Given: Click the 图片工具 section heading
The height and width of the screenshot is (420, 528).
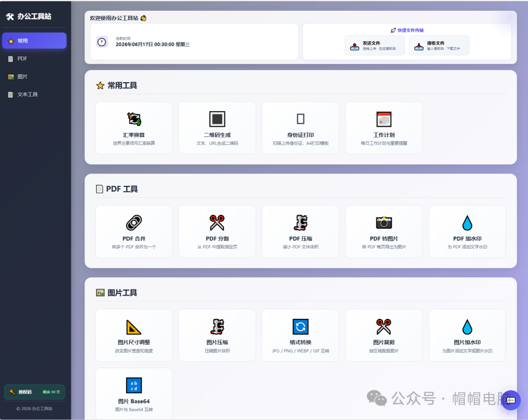Looking at the screenshot, I should [x=122, y=293].
